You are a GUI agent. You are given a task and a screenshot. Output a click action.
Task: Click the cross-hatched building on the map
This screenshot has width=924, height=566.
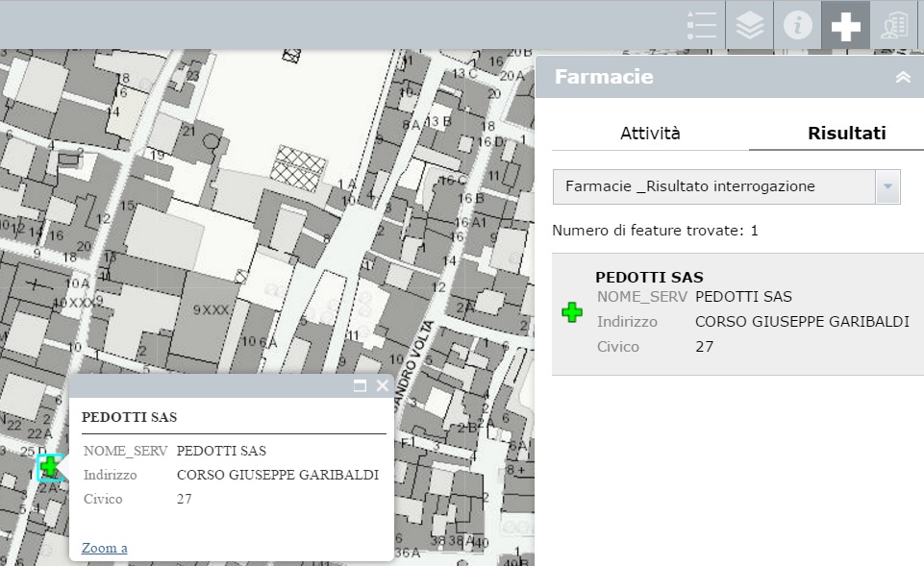coord(296,163)
